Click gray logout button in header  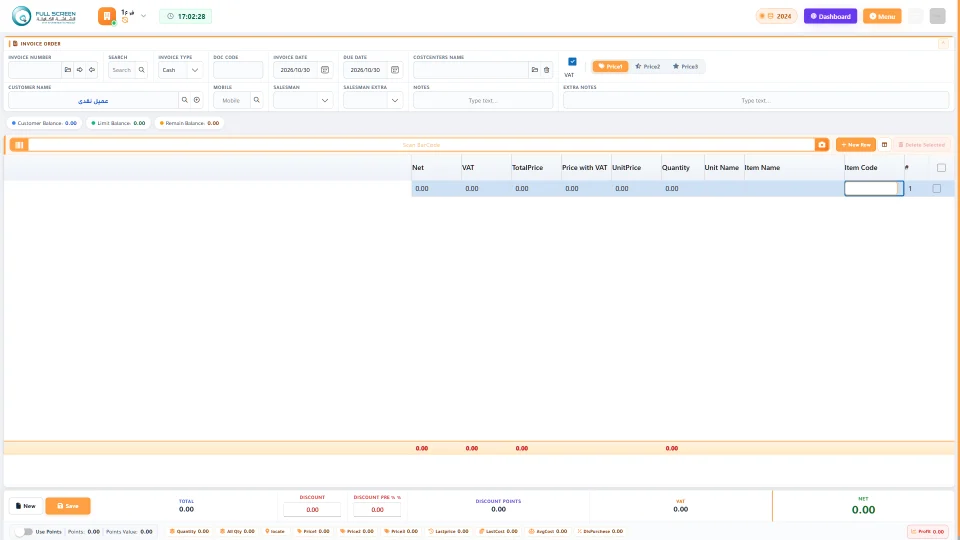(937, 16)
